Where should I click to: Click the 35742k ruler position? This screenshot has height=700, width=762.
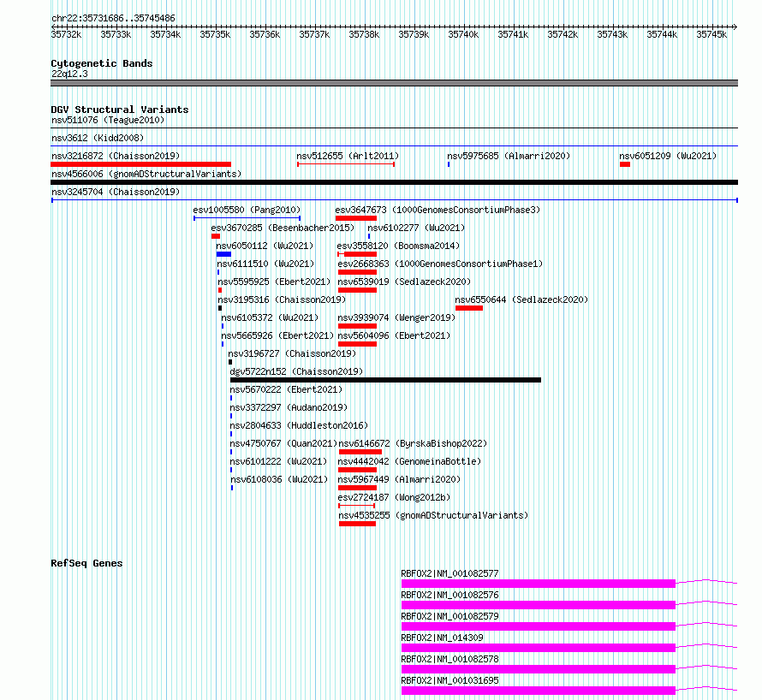563,34
